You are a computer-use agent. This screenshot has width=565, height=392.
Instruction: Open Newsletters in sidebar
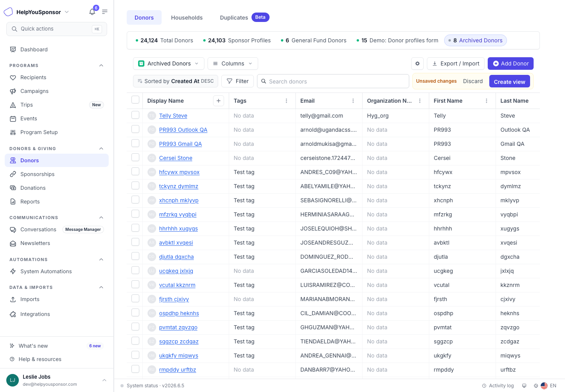click(x=56, y=243)
